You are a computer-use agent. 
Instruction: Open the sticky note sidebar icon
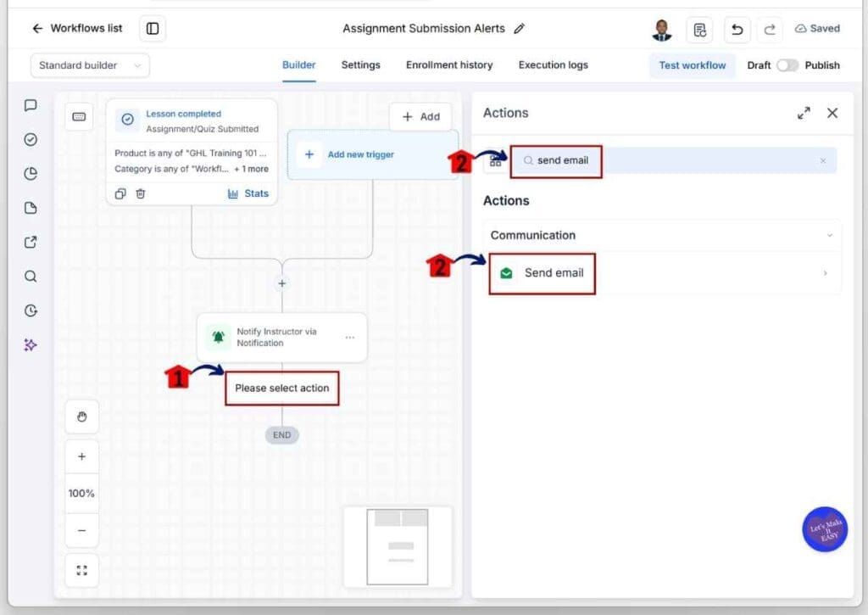pos(31,209)
